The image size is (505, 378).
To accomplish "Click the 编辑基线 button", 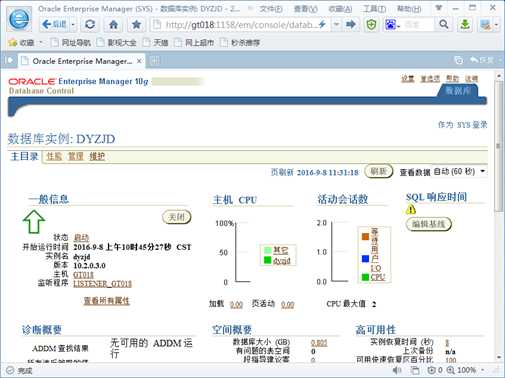I will [428, 224].
